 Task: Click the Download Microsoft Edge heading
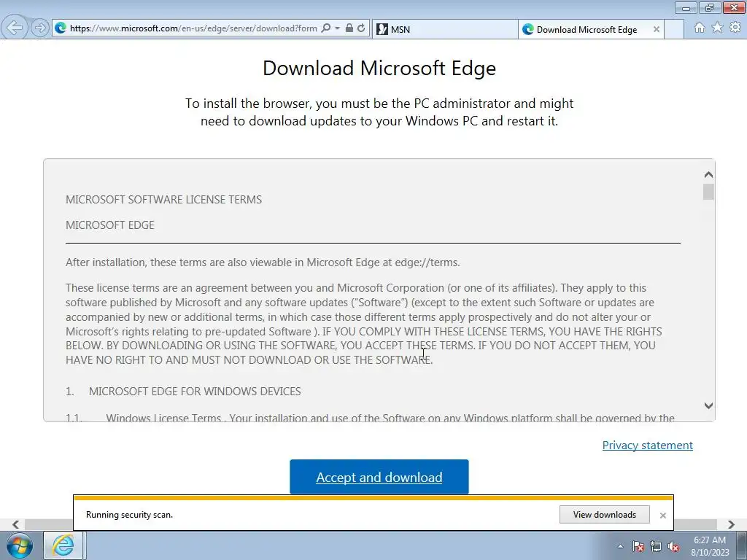tap(379, 68)
